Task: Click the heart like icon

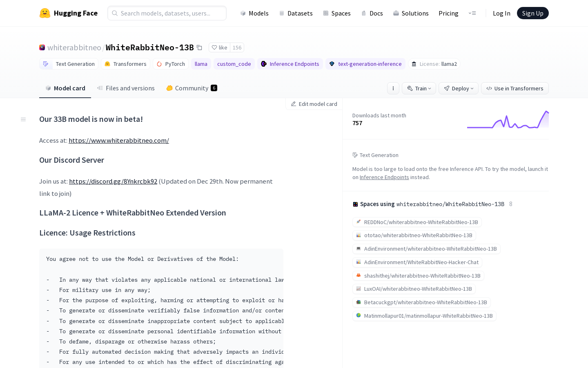Action: point(214,47)
